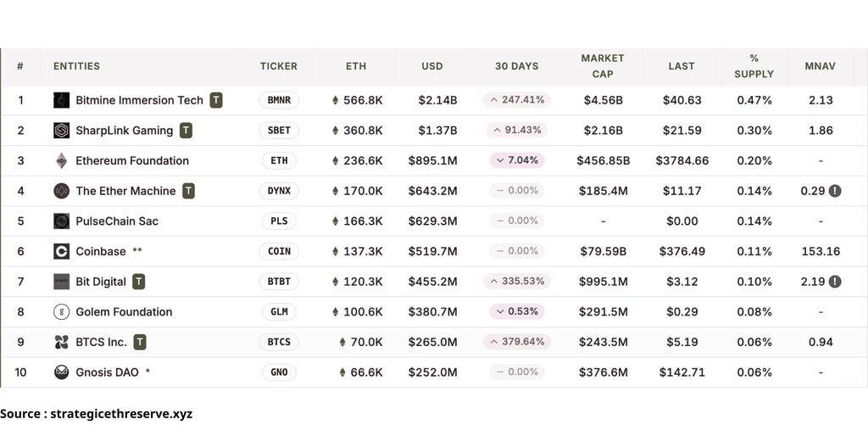Sort by the 30 DAYS column header
Viewport: 868px width, 436px height.
pos(516,66)
